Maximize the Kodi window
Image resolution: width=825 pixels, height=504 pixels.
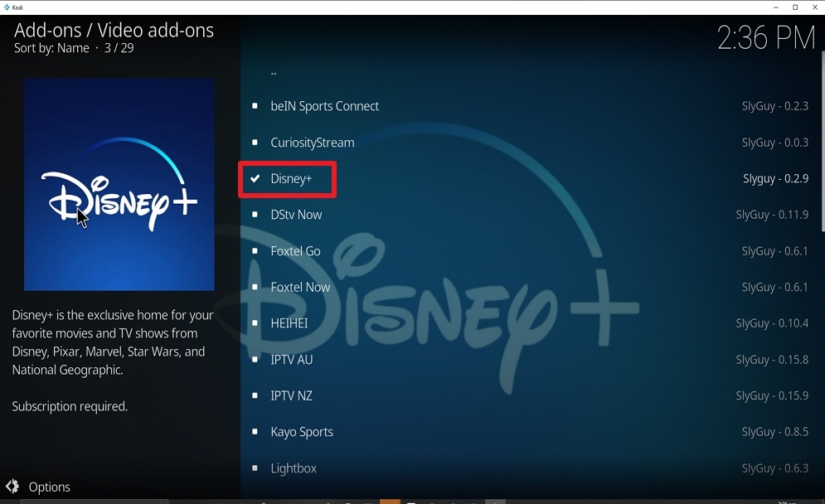click(x=795, y=7)
